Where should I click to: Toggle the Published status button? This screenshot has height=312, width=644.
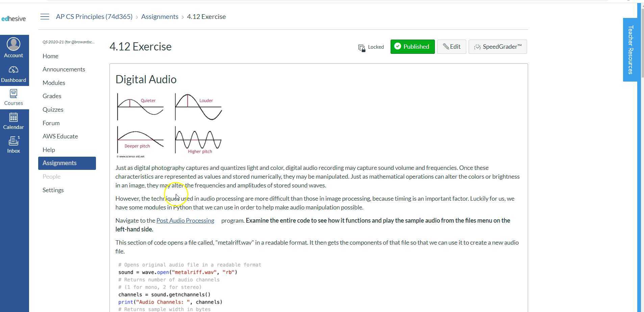click(x=412, y=47)
